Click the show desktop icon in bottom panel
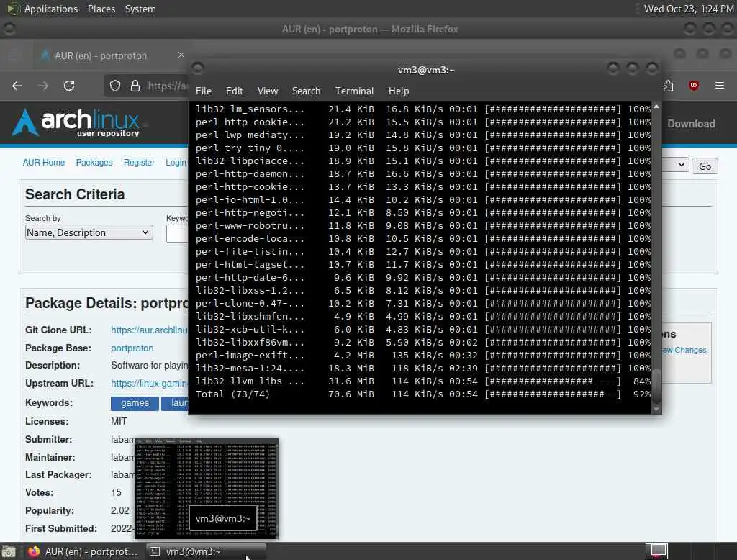 pyautogui.click(x=9, y=551)
